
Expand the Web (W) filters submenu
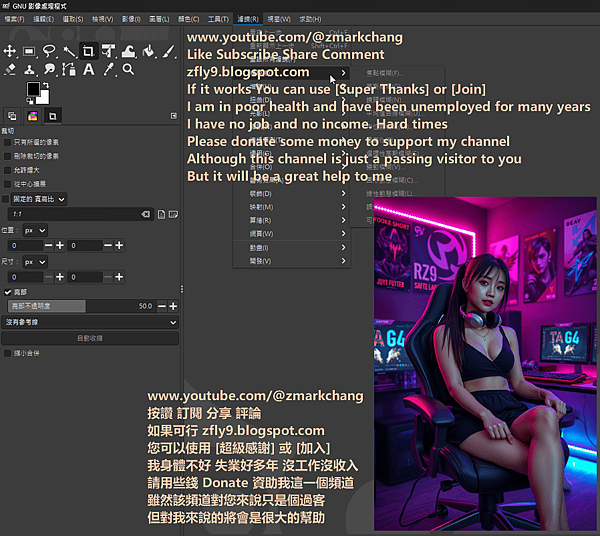tap(292, 234)
